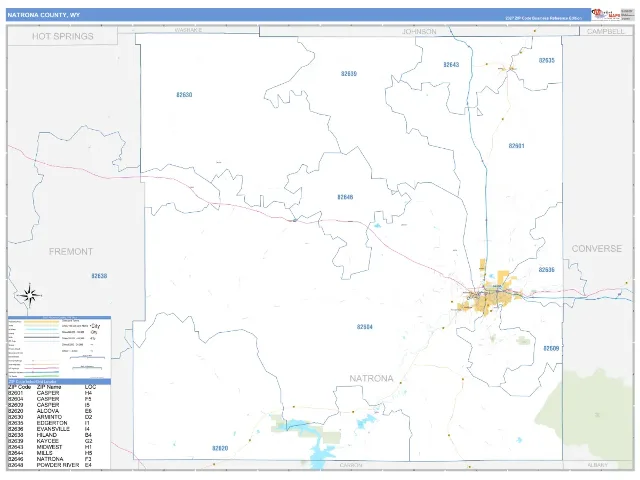Select the MILLS index row
The image size is (640, 480).
pyautogui.click(x=50, y=453)
